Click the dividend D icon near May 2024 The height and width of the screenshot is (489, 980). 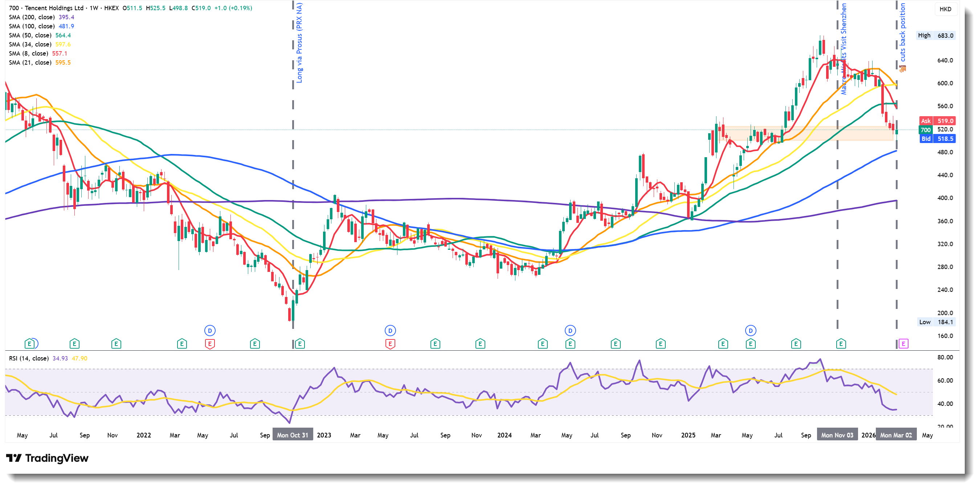[570, 331]
